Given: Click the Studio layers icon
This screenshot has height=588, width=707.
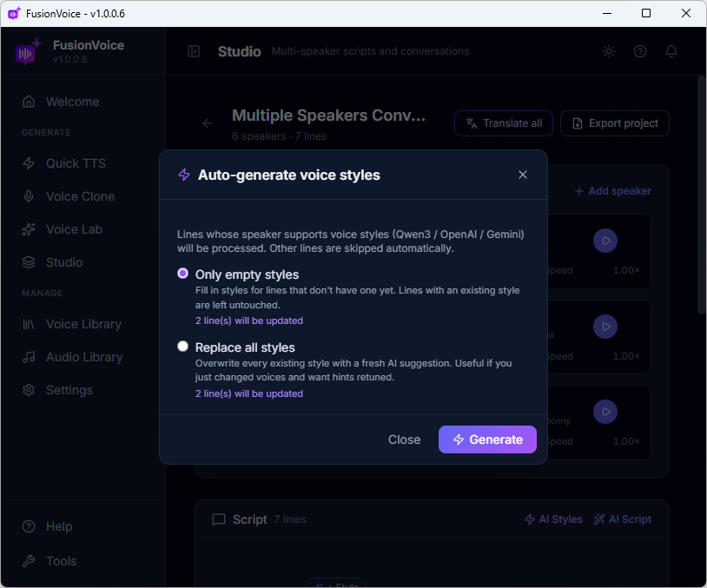Looking at the screenshot, I should pos(29,262).
